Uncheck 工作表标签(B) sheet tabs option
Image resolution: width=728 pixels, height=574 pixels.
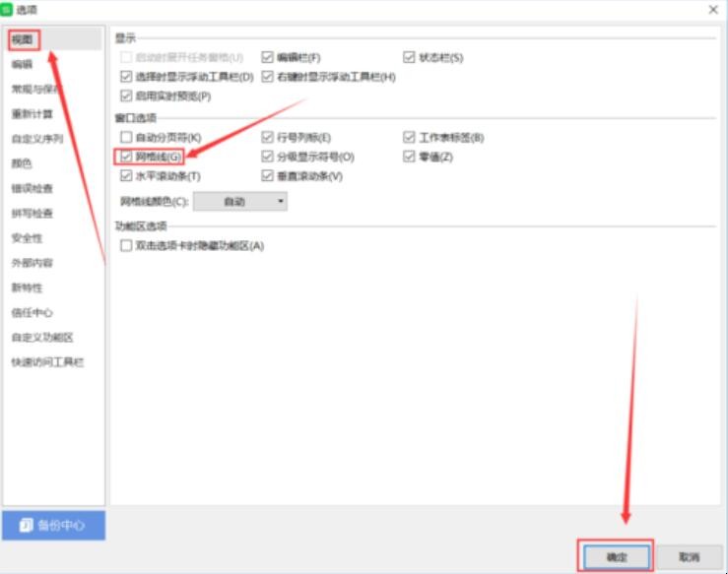click(410, 138)
